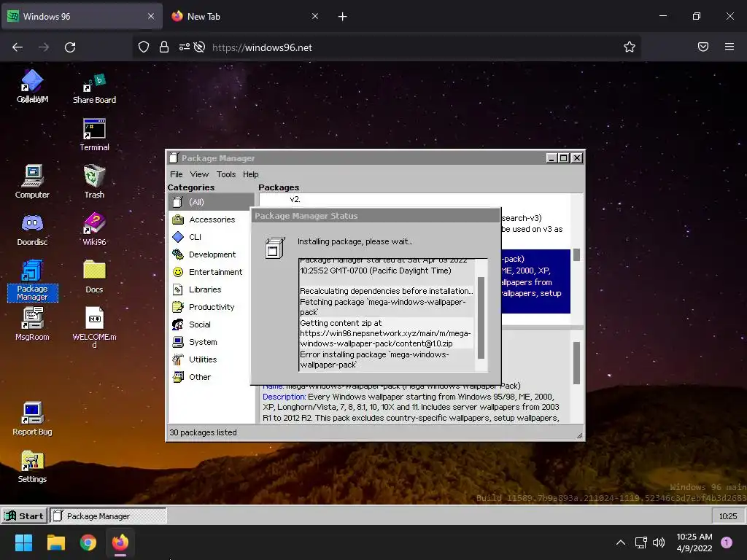The height and width of the screenshot is (560, 747).
Task: Choose the CLI category
Action: tap(211, 237)
